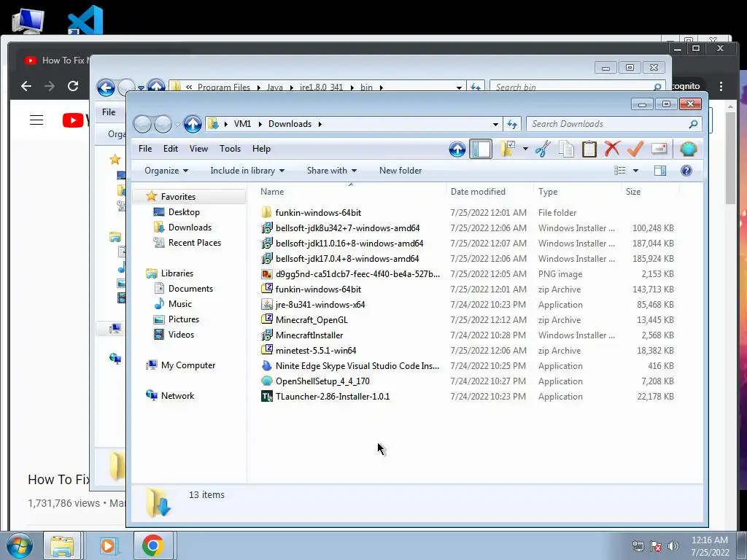The height and width of the screenshot is (560, 747).
Task: Select Downloads in navigation pane
Action: coord(190,227)
